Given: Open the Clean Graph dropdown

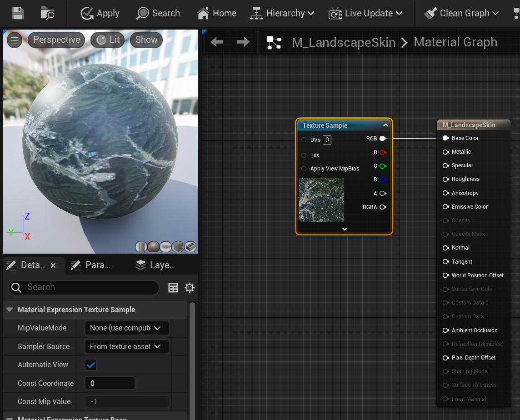Looking at the screenshot, I should tap(461, 13).
